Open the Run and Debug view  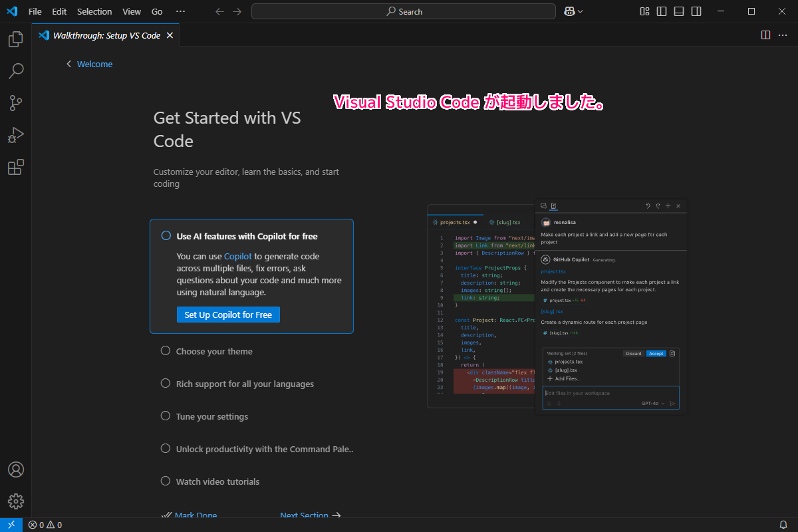[x=15, y=135]
